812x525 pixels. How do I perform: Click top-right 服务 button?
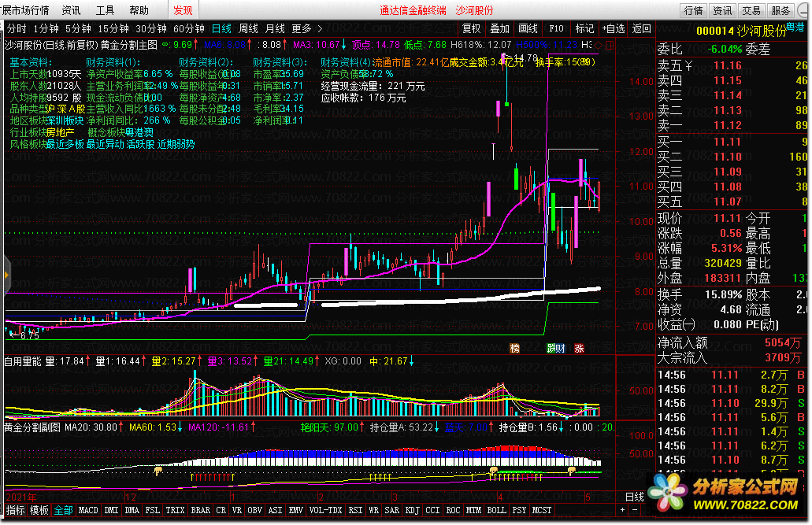780,10
